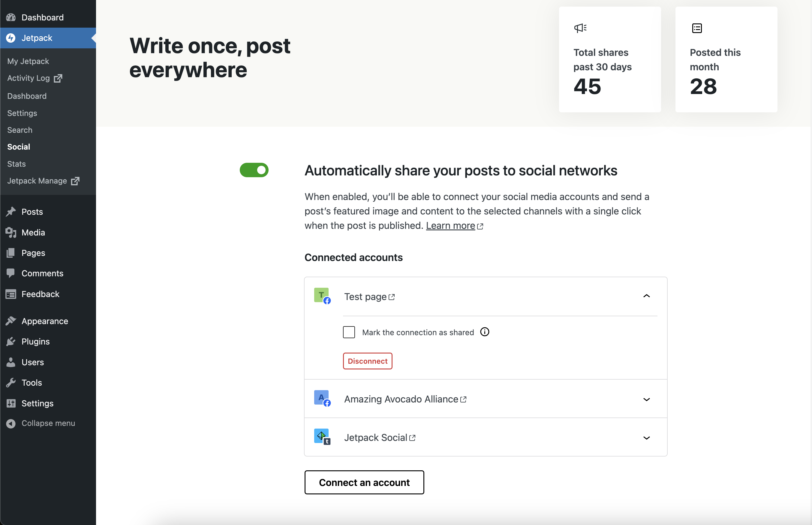The image size is (812, 525).
Task: Click the Connect an account button
Action: (x=363, y=482)
